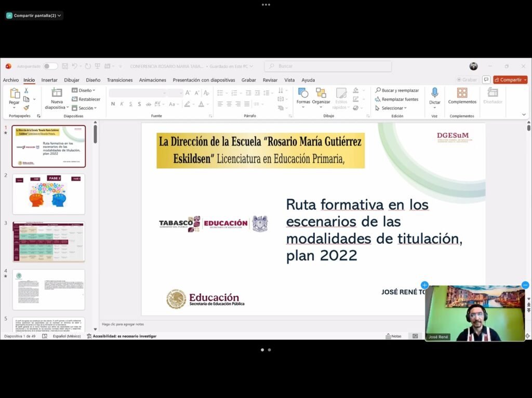Click the Dictar microphone icon
This screenshot has width=532, height=398.
(434, 93)
